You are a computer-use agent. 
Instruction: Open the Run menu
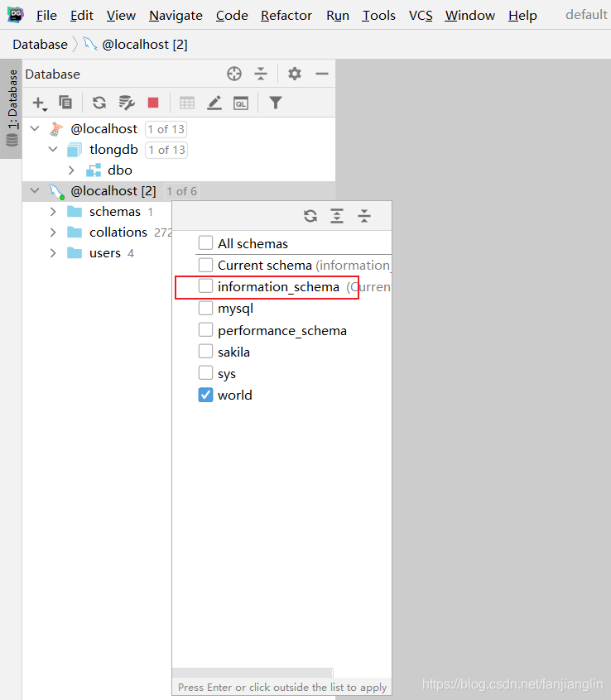point(338,16)
